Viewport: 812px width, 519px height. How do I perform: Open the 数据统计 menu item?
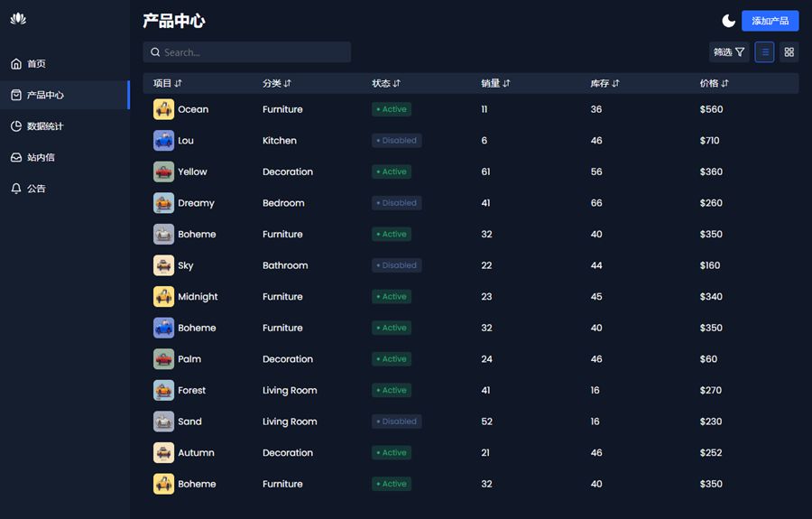pos(45,126)
